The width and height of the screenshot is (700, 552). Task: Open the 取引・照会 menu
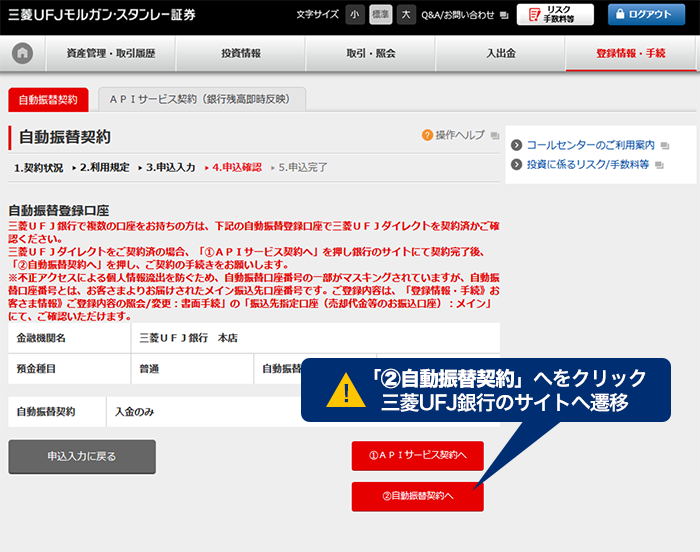tap(371, 54)
